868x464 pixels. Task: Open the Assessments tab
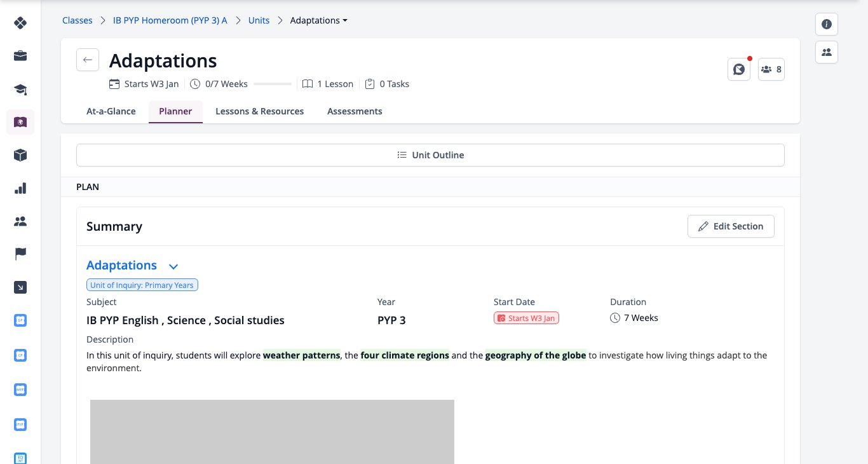(x=355, y=111)
